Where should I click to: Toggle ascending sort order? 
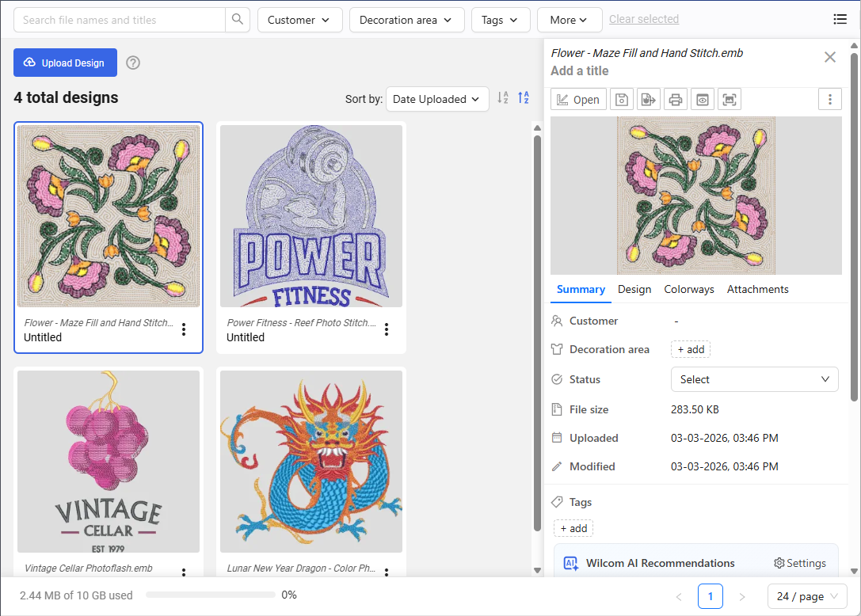click(x=502, y=98)
